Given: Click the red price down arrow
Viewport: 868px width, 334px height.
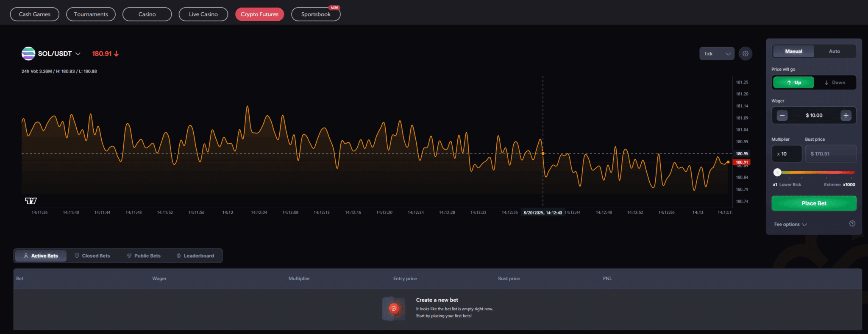Looking at the screenshot, I should click(116, 54).
